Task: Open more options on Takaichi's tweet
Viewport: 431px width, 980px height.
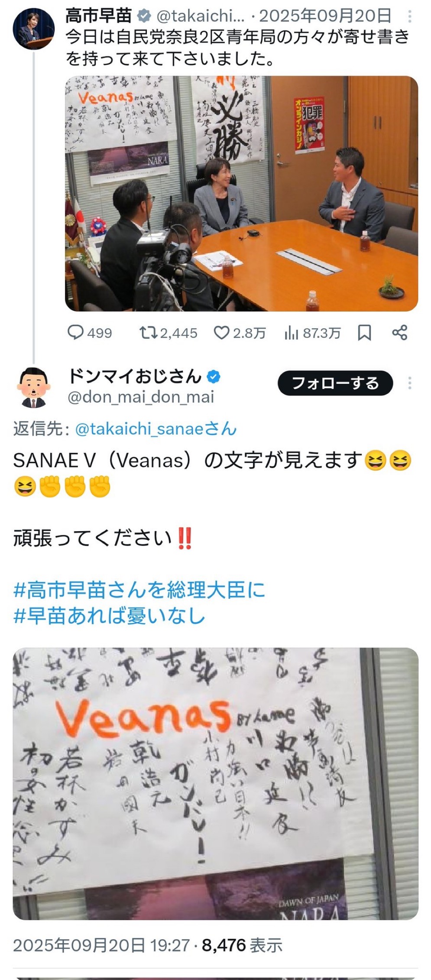Action: (410, 17)
